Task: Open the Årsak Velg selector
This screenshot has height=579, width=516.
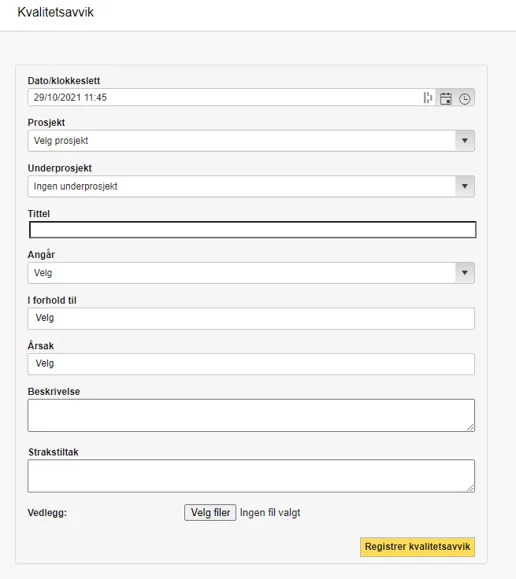Action: point(251,364)
